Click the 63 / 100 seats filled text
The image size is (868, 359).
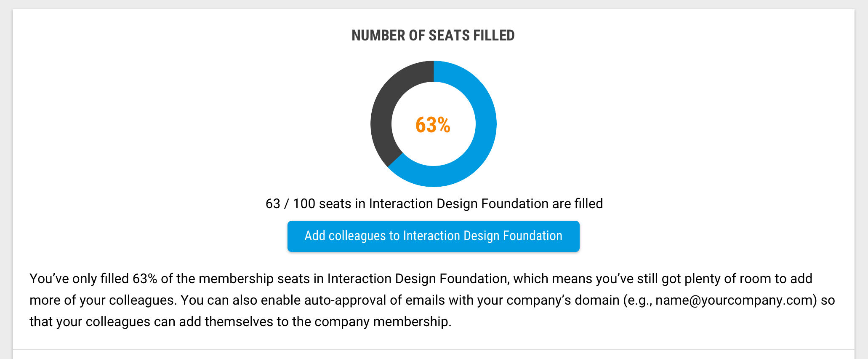434,204
